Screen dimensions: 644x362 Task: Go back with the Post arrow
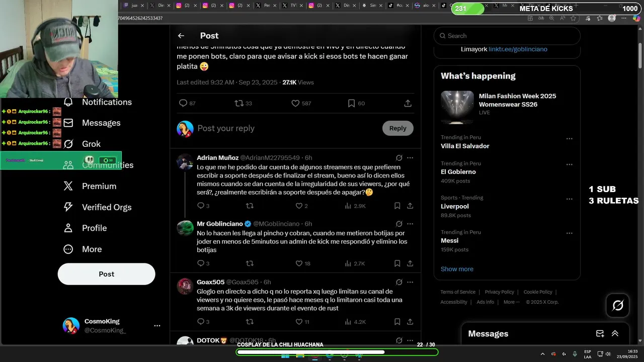click(181, 36)
